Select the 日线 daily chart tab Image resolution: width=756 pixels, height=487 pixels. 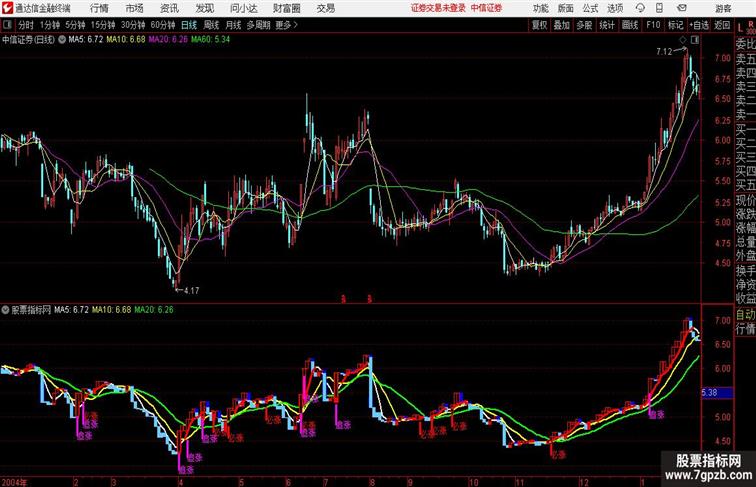(x=189, y=25)
